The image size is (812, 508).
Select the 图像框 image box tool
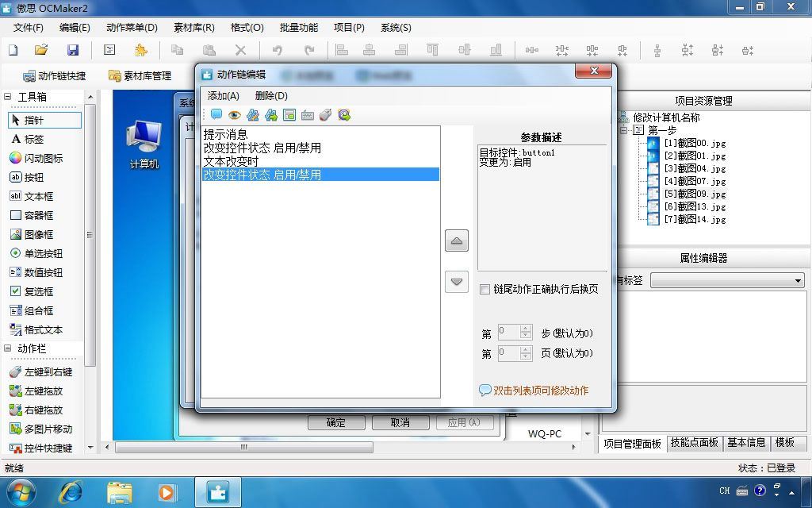tap(32, 234)
